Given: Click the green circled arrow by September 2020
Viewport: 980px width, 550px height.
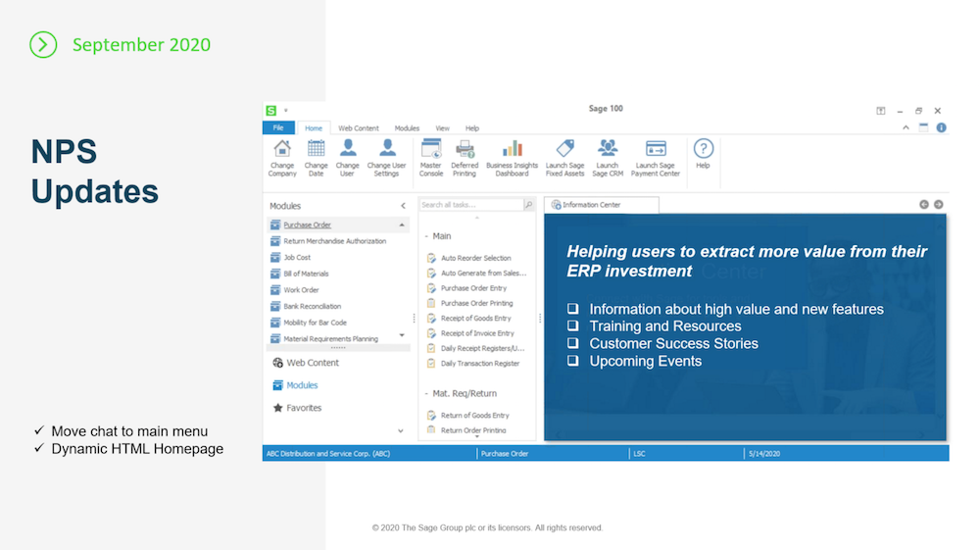Looking at the screenshot, I should (43, 44).
